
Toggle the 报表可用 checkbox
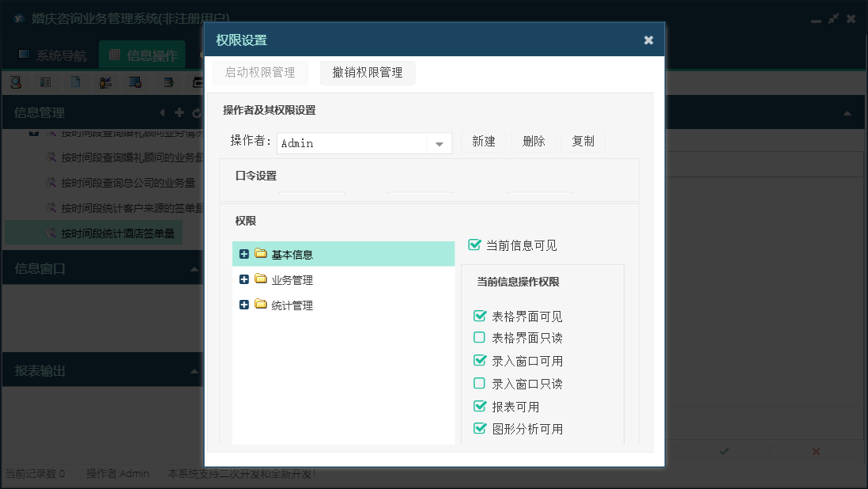point(479,407)
